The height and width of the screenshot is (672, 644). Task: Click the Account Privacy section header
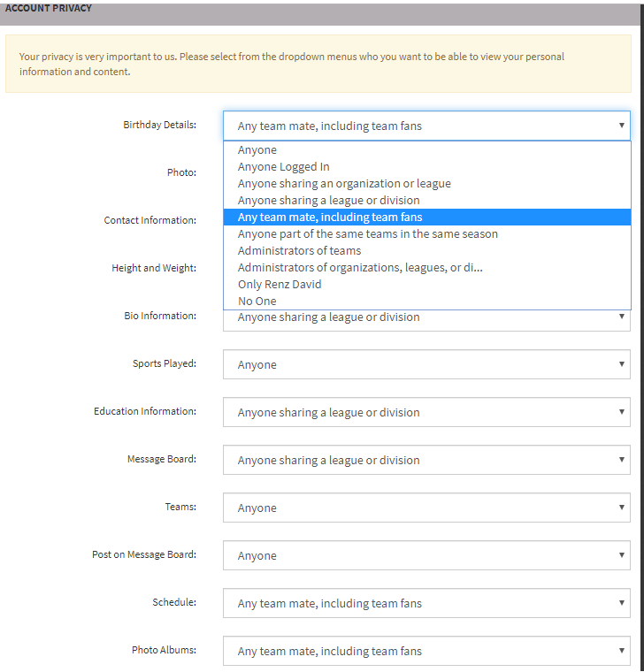tap(49, 8)
